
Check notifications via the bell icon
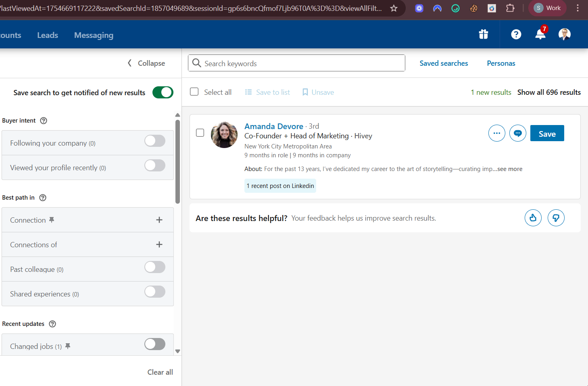pyautogui.click(x=540, y=35)
